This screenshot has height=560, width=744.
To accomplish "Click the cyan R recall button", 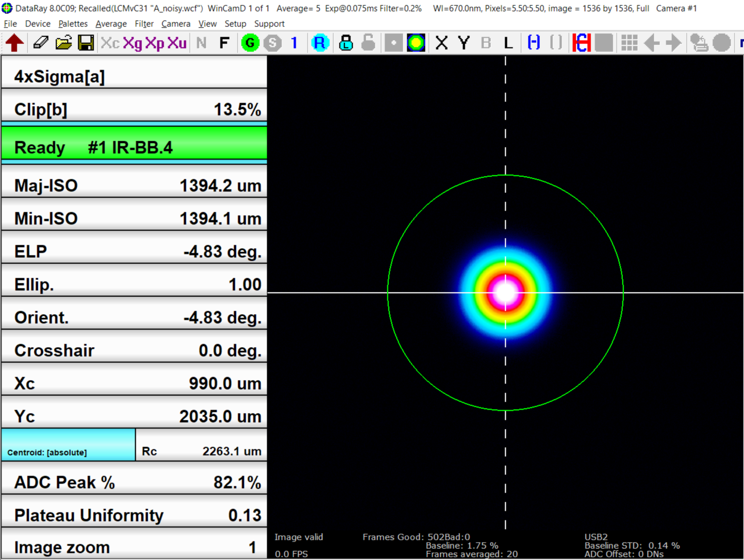I will [x=320, y=43].
